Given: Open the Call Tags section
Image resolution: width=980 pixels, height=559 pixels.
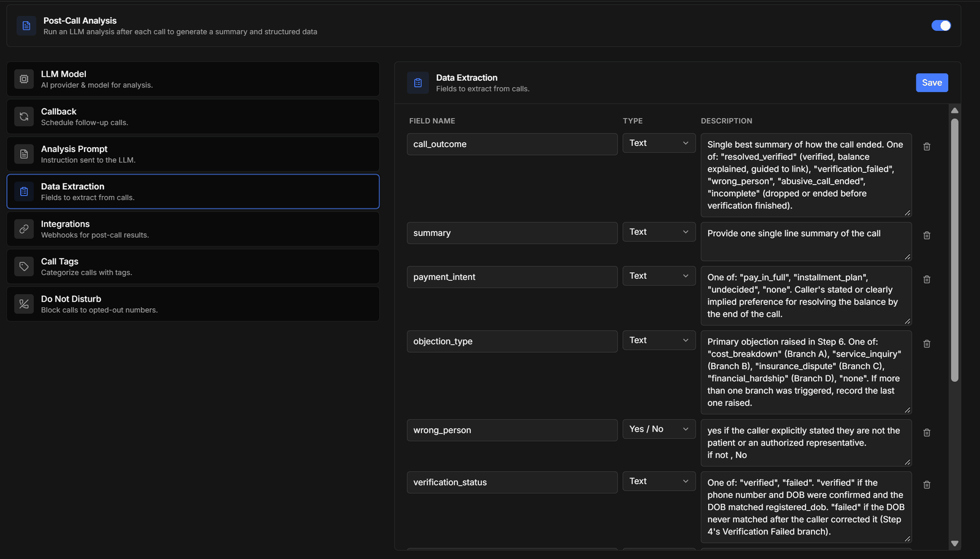Looking at the screenshot, I should 193,266.
